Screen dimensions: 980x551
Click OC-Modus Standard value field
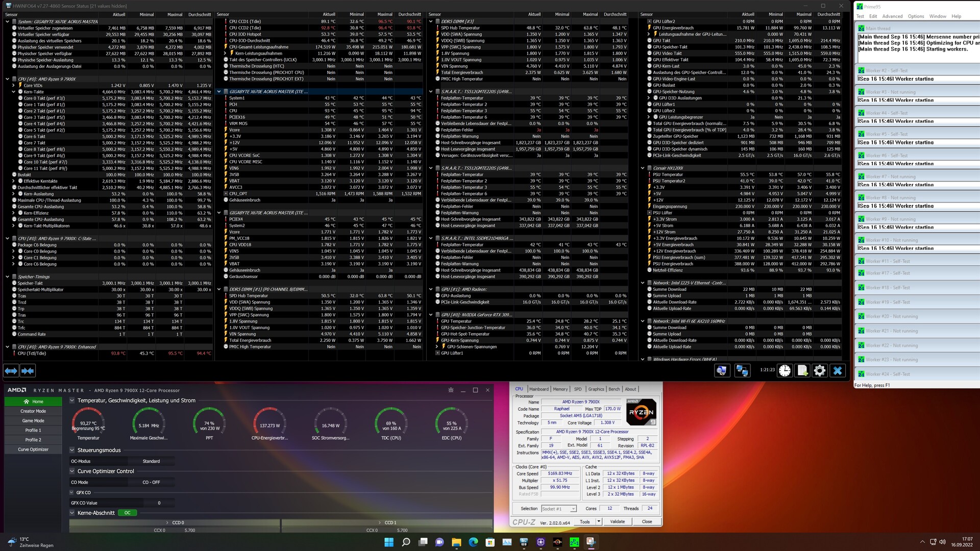point(151,461)
